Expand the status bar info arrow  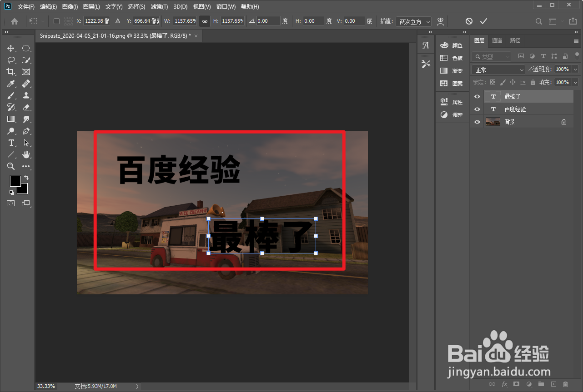click(137, 386)
